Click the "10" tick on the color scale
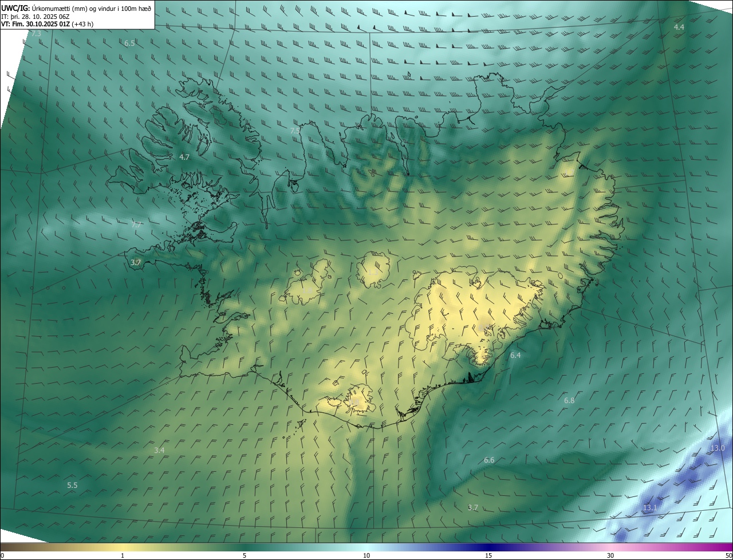 [x=366, y=556]
